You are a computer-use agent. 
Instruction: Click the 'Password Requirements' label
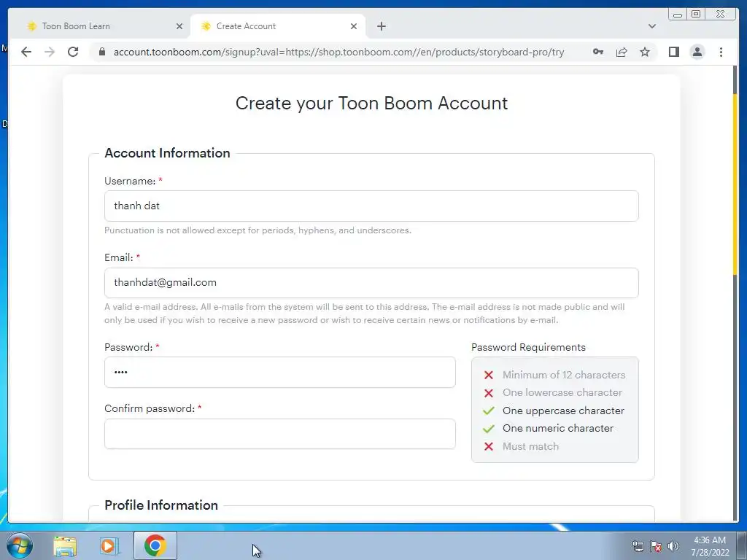pos(528,347)
